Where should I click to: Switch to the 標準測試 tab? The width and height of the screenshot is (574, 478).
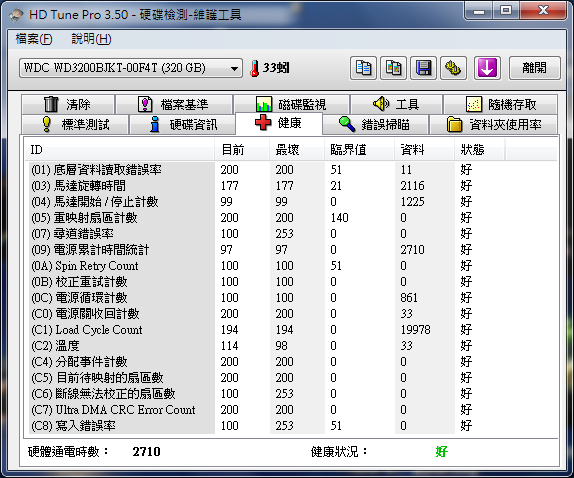pos(75,124)
